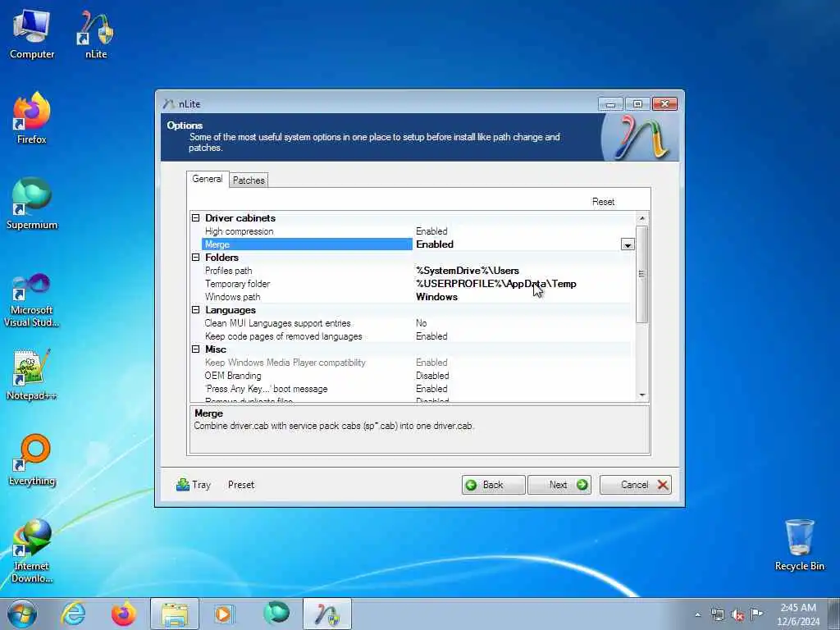This screenshot has width=840, height=630.
Task: Open the Computer desktop icon
Action: (x=32, y=34)
